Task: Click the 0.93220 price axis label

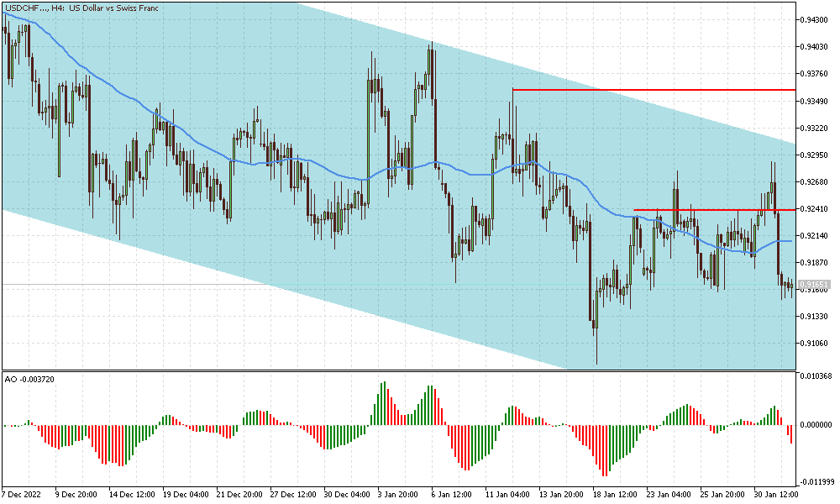Action: [x=812, y=128]
